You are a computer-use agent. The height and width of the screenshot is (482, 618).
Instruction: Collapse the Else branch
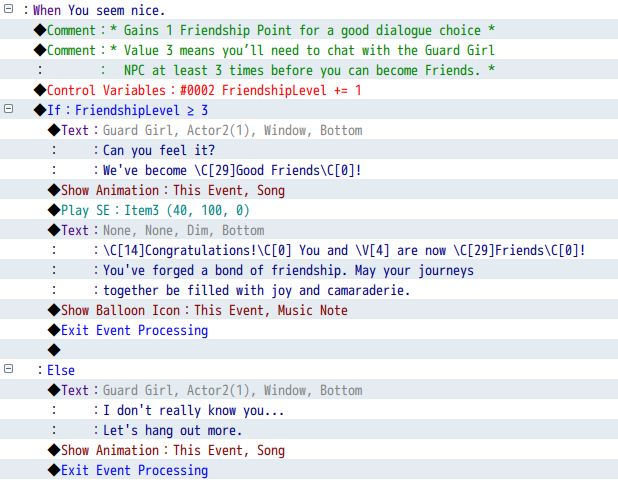[8, 368]
